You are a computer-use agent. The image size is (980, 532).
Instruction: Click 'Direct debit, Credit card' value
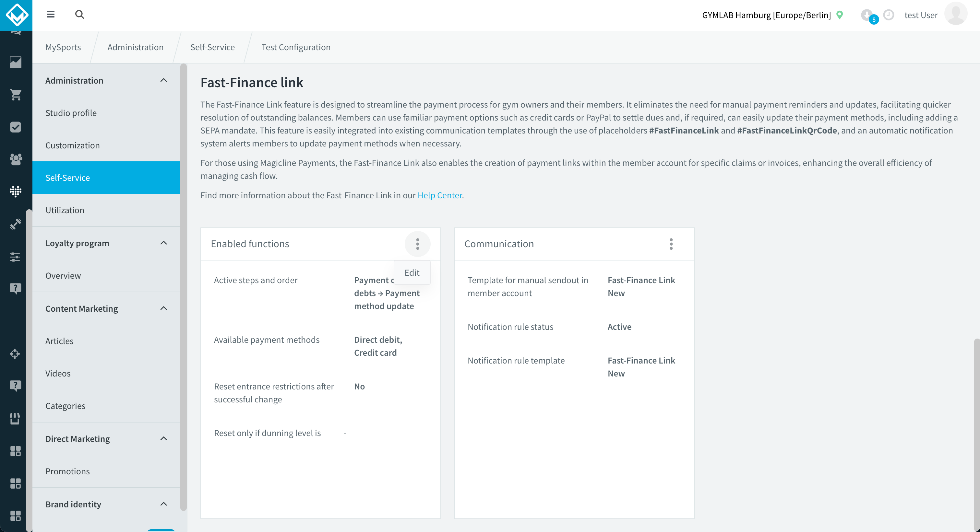(378, 346)
